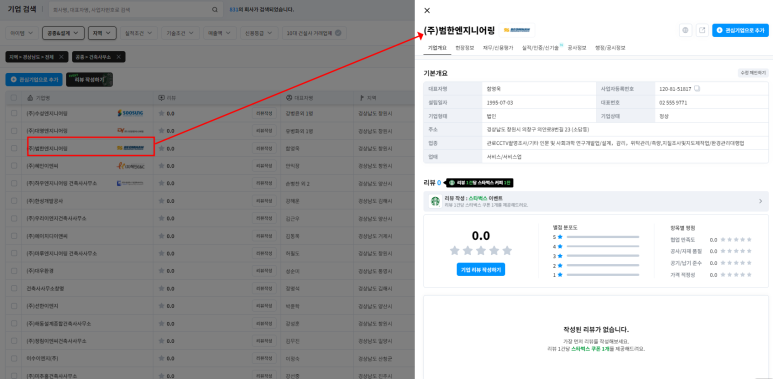Open the 지역 filter dropdown
The height and width of the screenshot is (379, 773).
click(x=103, y=33)
